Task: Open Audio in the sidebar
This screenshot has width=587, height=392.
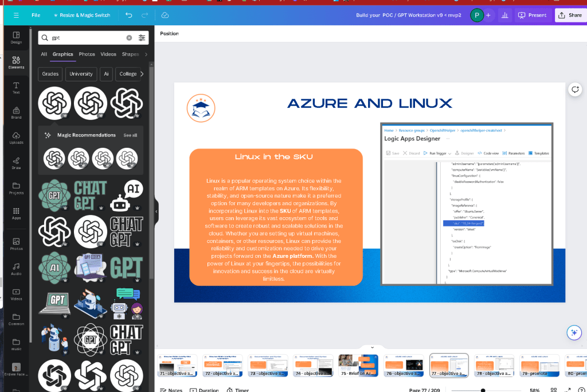Action: 16,269
